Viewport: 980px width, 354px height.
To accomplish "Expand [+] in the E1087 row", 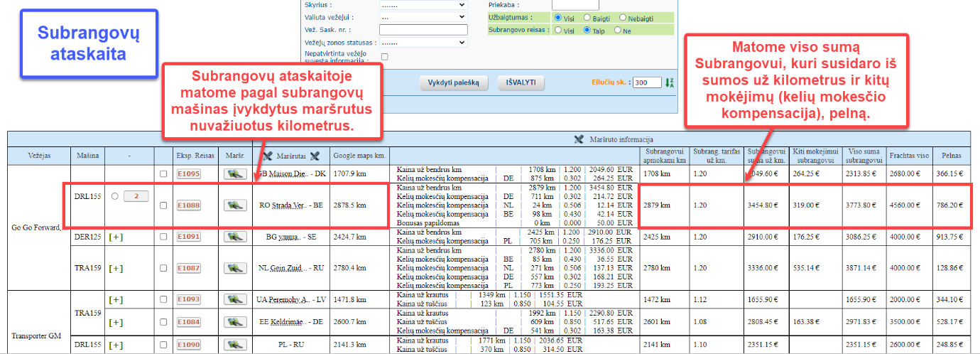I will click(116, 269).
